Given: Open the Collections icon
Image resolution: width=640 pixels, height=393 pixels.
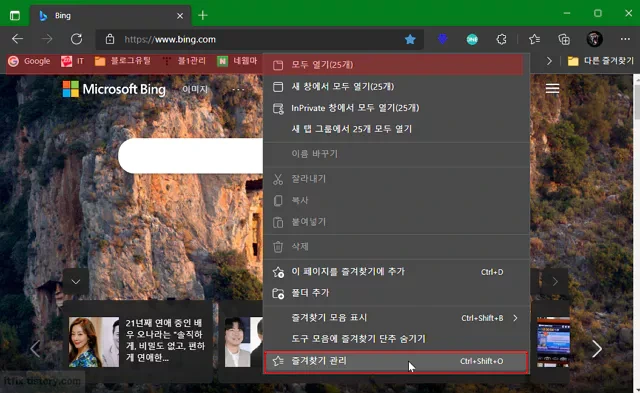Looking at the screenshot, I should tap(564, 39).
